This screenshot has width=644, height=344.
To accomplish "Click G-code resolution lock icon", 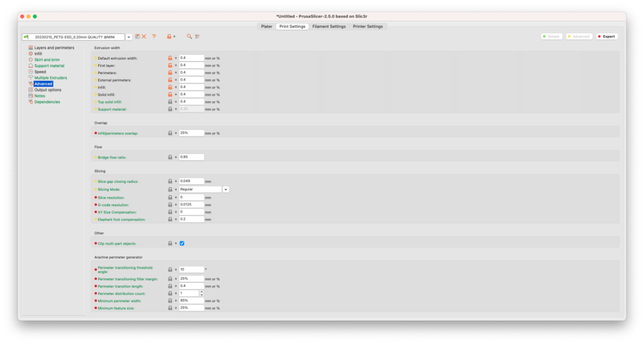I will 170,205.
